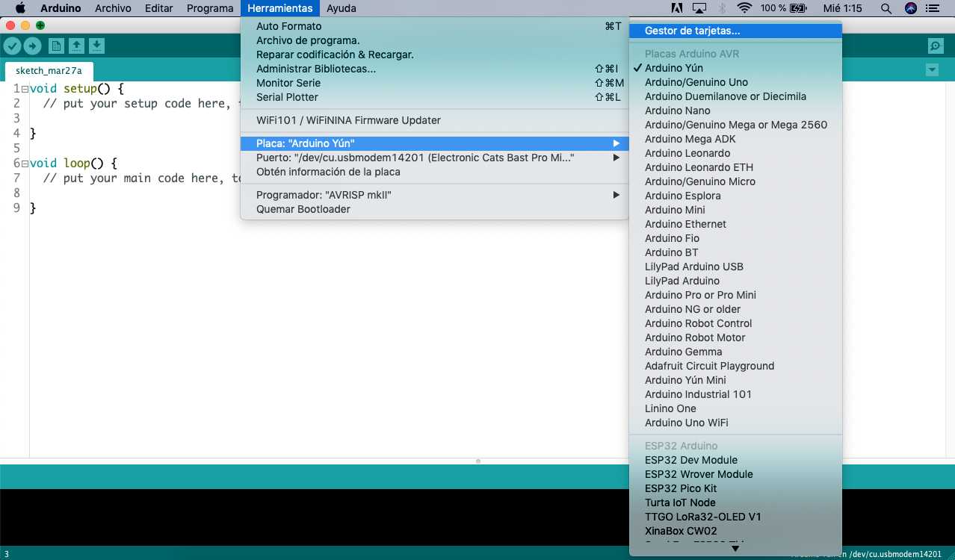The height and width of the screenshot is (560, 955).
Task: Click the Save sketch down-arrow icon
Action: (96, 46)
